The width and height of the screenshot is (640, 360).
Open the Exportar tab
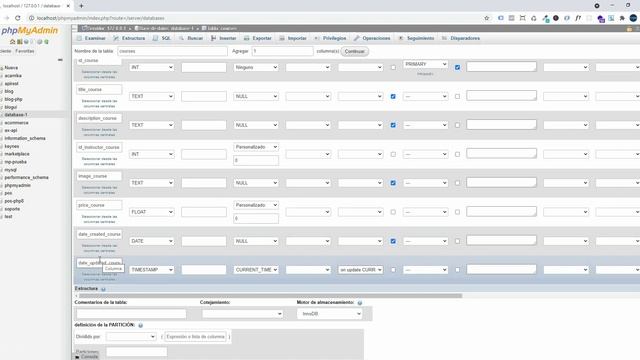click(x=258, y=38)
